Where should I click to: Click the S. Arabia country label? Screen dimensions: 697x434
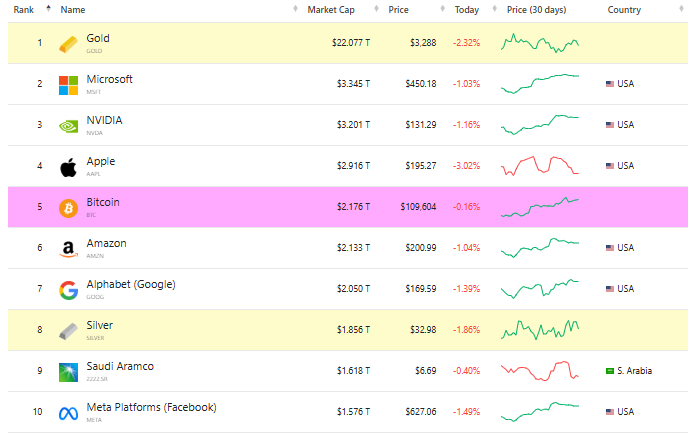[x=634, y=371]
